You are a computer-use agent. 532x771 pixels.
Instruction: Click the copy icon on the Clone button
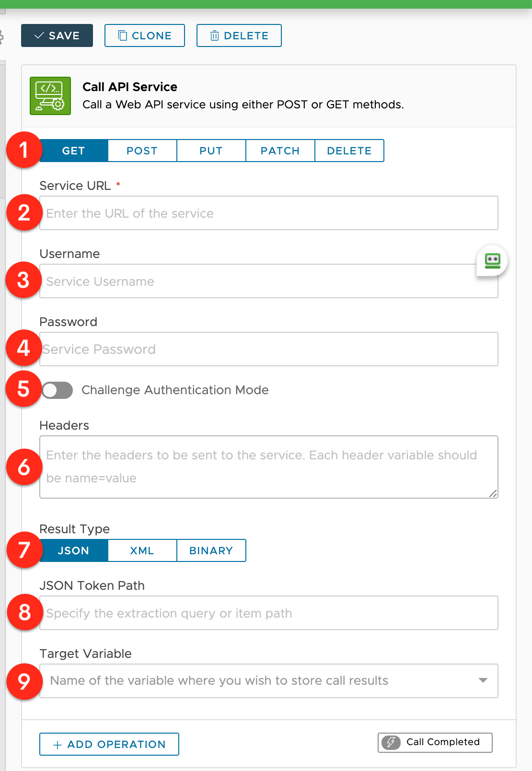coord(123,35)
